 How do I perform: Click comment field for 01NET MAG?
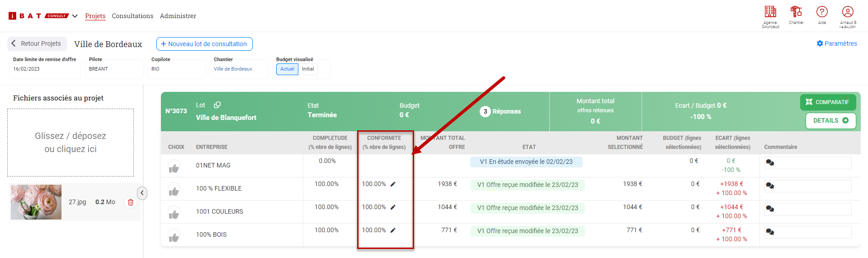[808, 163]
